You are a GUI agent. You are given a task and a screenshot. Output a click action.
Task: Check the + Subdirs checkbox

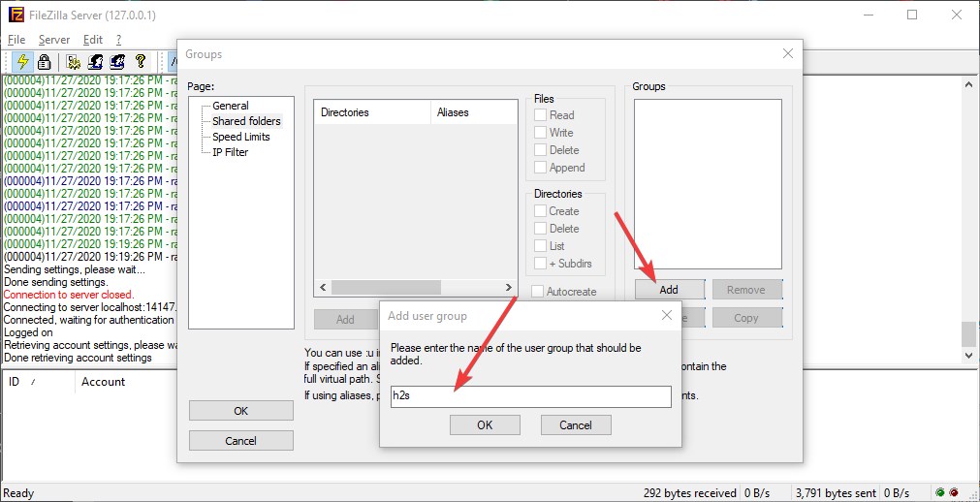[540, 264]
